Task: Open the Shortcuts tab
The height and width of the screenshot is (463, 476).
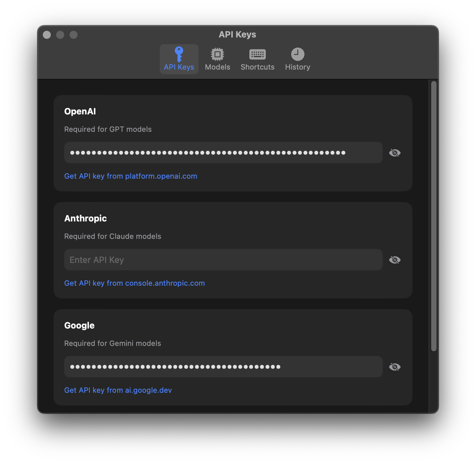Action: click(x=257, y=59)
